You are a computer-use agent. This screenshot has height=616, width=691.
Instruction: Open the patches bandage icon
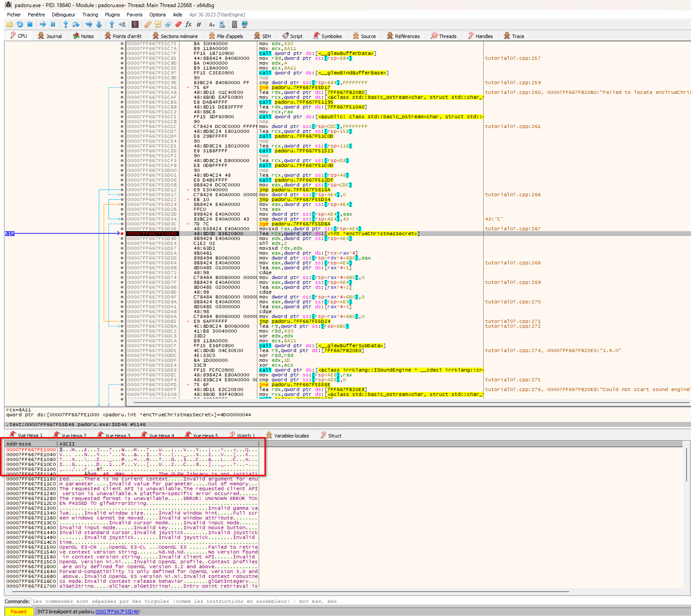[x=148, y=24]
